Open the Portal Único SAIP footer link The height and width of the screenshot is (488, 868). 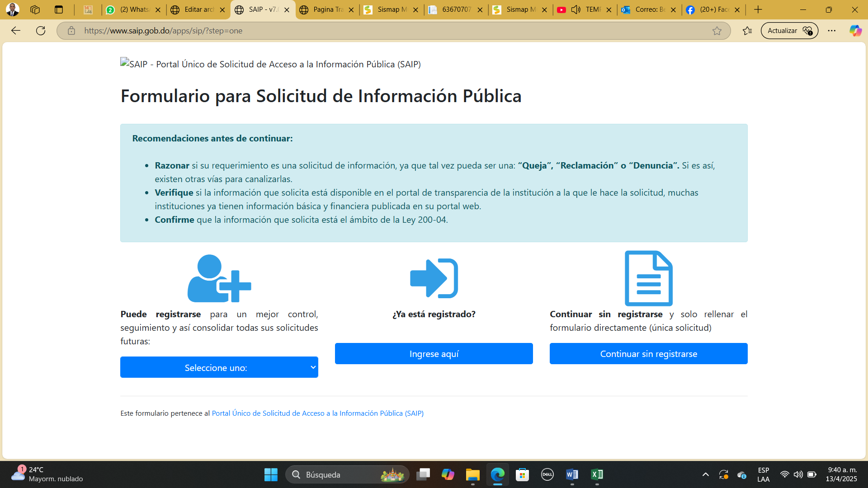pyautogui.click(x=317, y=413)
